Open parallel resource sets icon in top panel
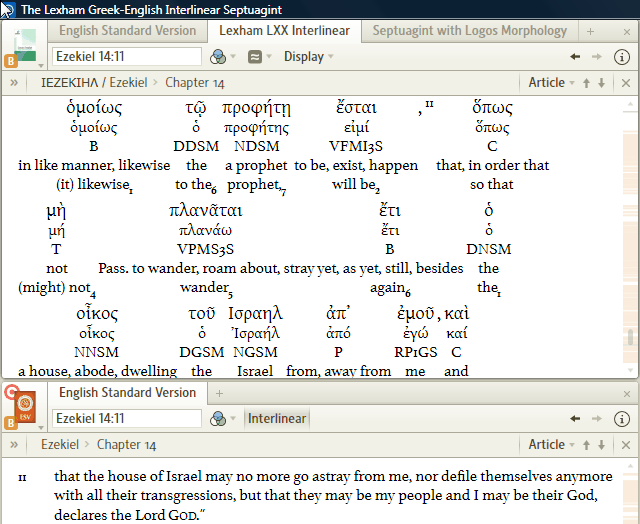This screenshot has width=640, height=524. pyautogui.click(x=255, y=57)
